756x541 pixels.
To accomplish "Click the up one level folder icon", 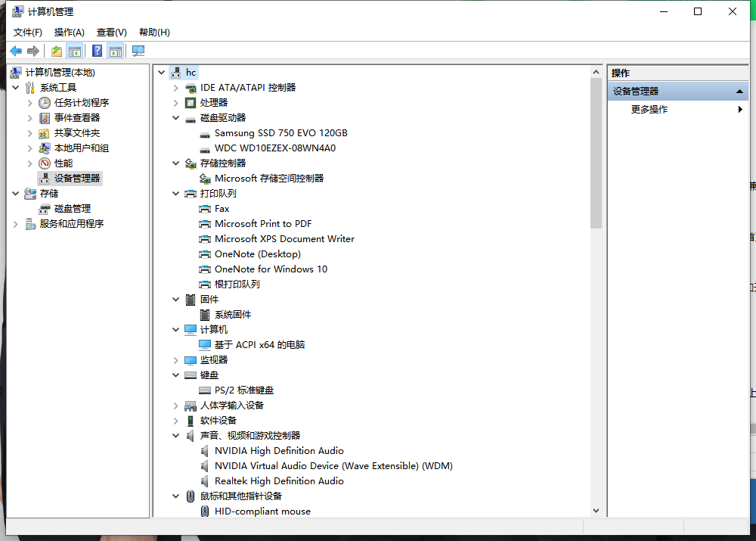I will 57,51.
